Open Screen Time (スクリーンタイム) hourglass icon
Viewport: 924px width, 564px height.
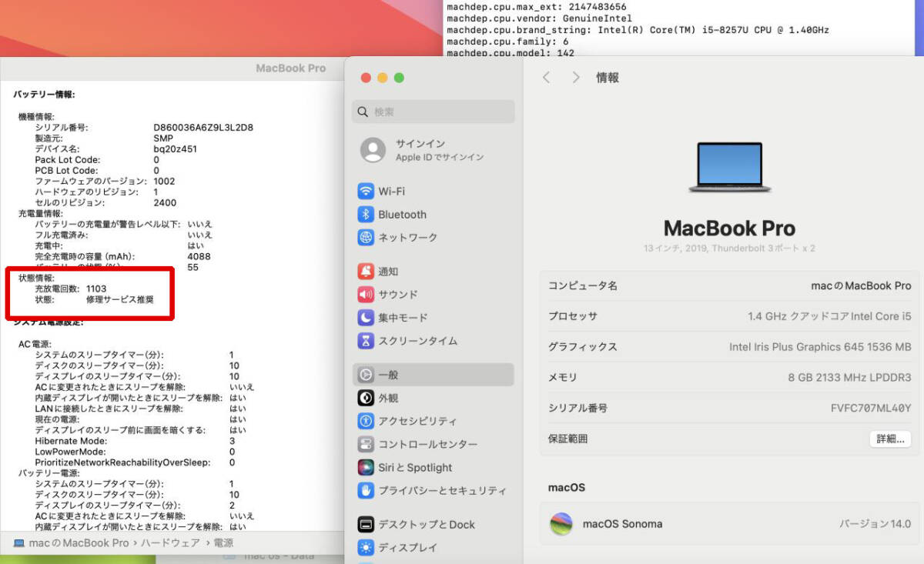pyautogui.click(x=366, y=340)
